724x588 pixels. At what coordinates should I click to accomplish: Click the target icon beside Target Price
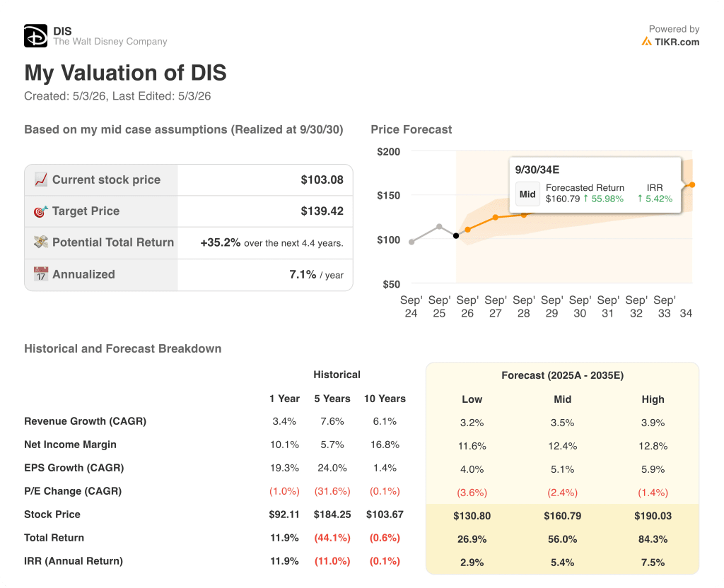tap(40, 211)
